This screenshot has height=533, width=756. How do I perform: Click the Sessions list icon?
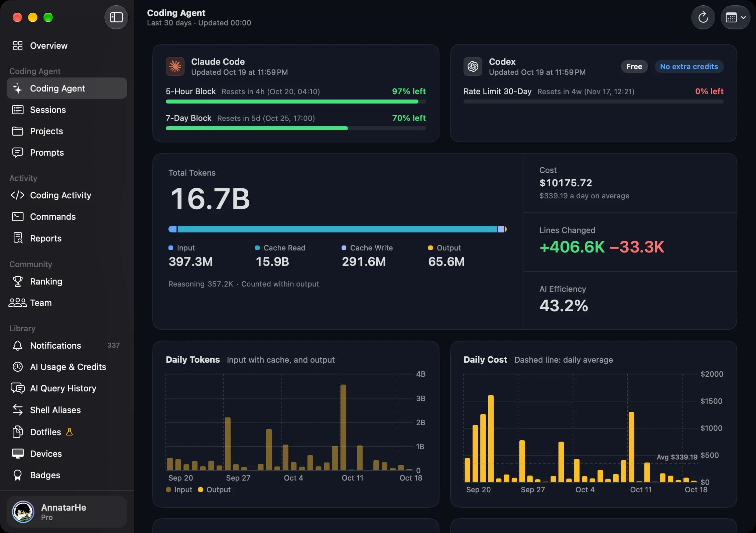(18, 110)
